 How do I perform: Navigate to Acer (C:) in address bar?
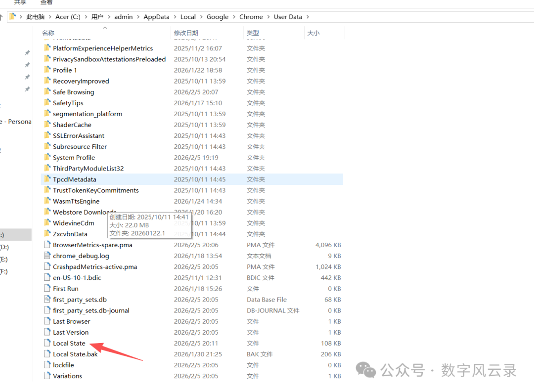68,17
